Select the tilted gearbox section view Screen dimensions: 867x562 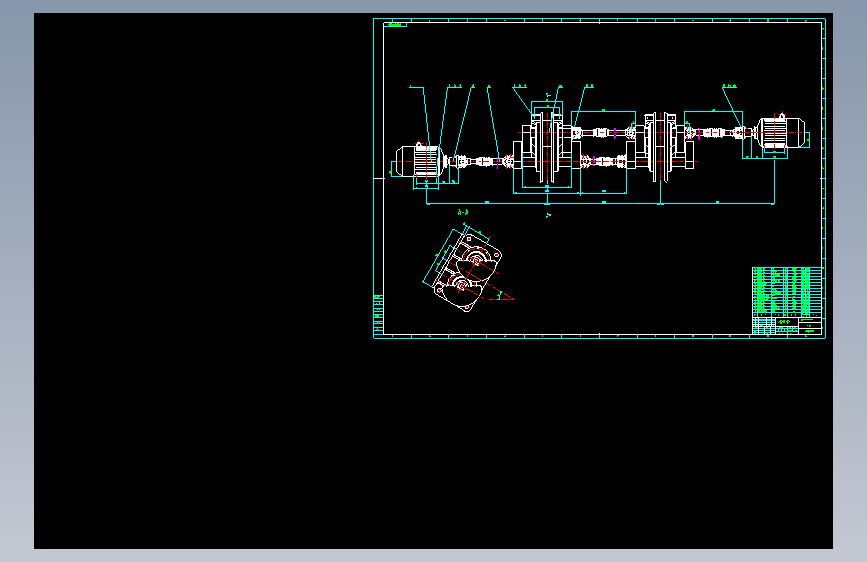(x=468, y=272)
